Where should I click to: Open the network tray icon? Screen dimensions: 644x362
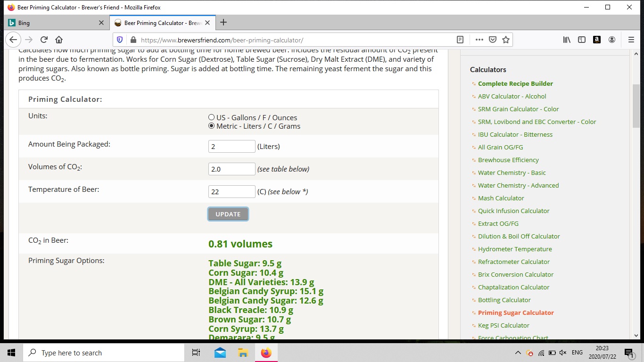point(541,353)
